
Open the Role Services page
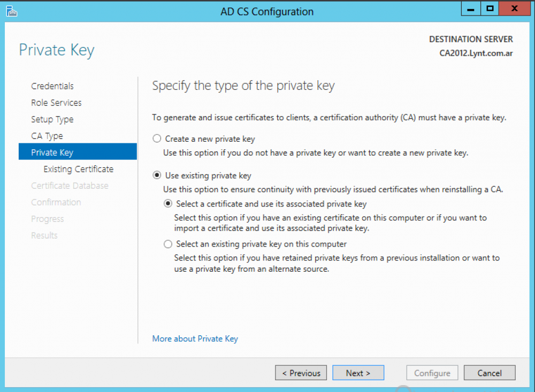[56, 102]
